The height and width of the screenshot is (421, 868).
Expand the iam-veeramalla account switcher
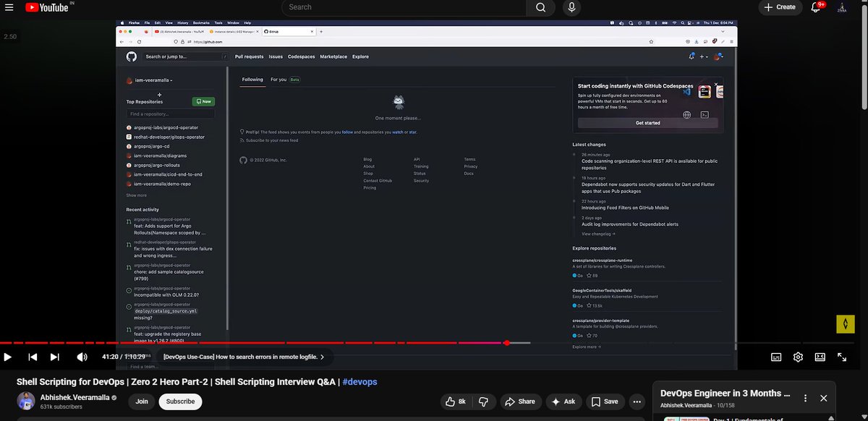[x=150, y=80]
